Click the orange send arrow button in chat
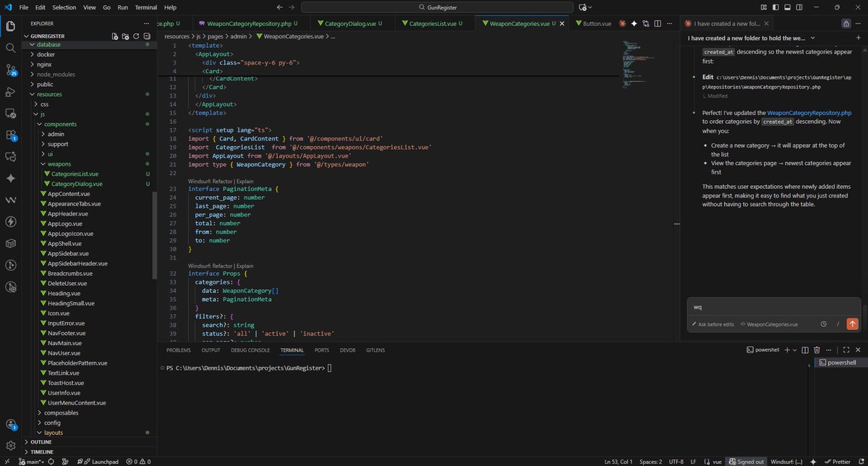Screen dimensions: 868x466 pyautogui.click(x=852, y=324)
